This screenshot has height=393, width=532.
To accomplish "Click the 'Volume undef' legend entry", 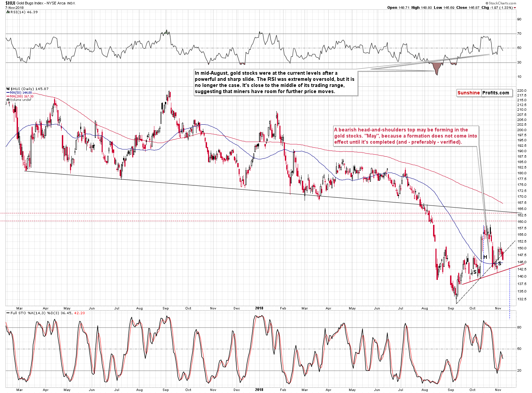I will (x=19, y=100).
